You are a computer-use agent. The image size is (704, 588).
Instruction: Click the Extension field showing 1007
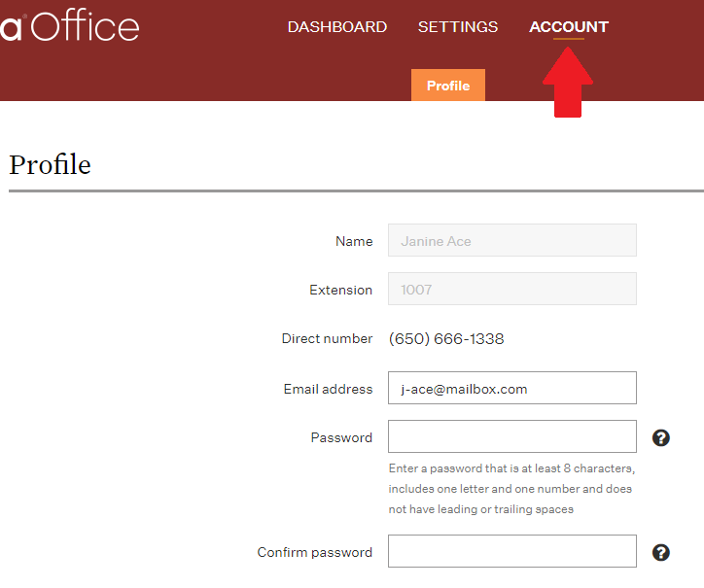click(512, 289)
